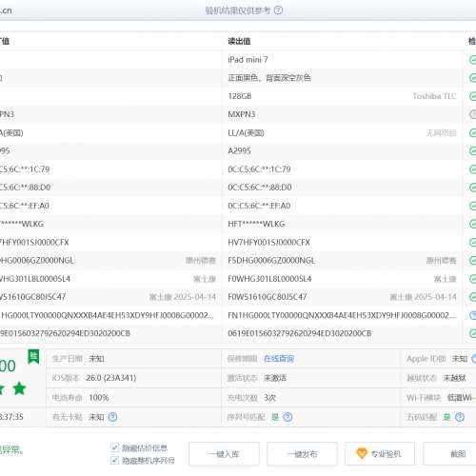The height and width of the screenshot is (476, 476).
Task: Select read value HV7HFY001SJ0000CFX
Action: click(x=268, y=243)
